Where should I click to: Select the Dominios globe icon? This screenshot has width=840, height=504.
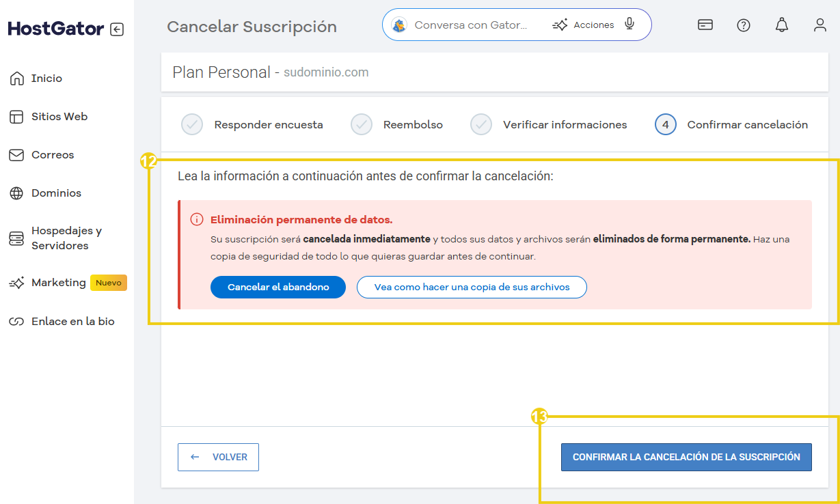[16, 193]
